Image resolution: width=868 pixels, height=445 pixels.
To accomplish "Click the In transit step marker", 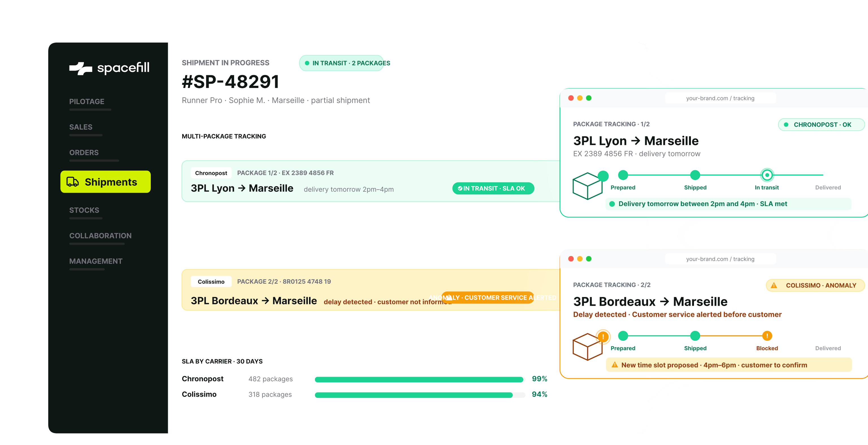I will tap(767, 175).
